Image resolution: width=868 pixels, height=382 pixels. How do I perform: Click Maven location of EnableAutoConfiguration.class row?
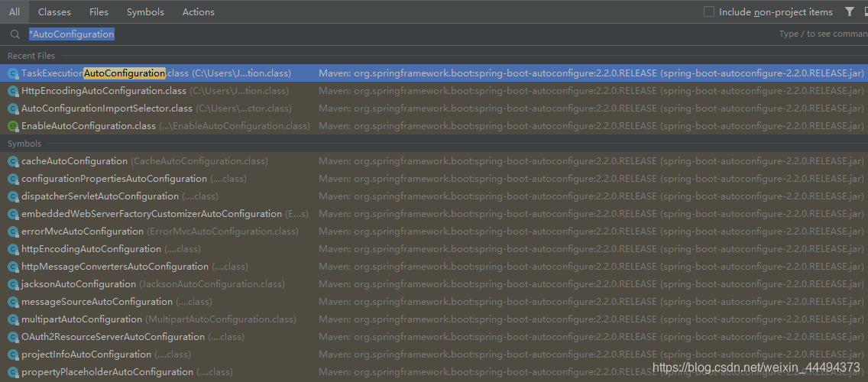pos(591,126)
